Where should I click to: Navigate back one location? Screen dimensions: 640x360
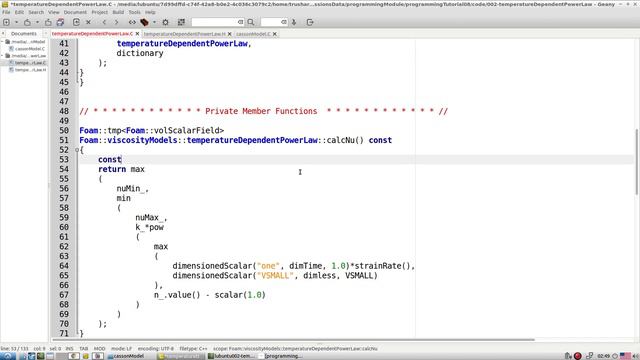104,22
